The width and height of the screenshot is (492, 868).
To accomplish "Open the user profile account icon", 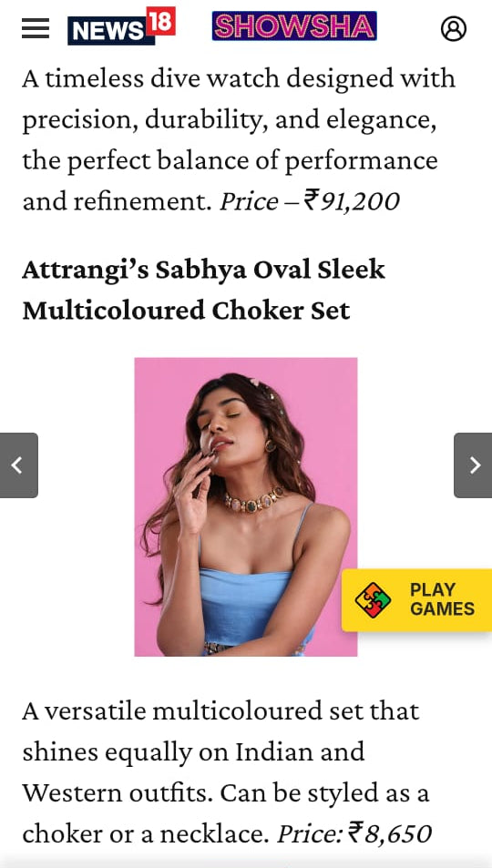I will (x=453, y=28).
